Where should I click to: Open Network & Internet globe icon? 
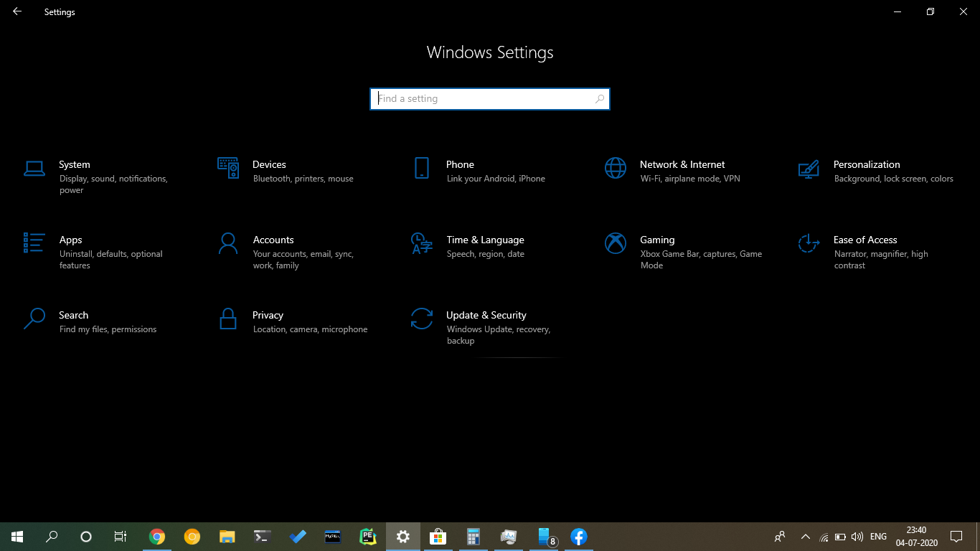616,168
